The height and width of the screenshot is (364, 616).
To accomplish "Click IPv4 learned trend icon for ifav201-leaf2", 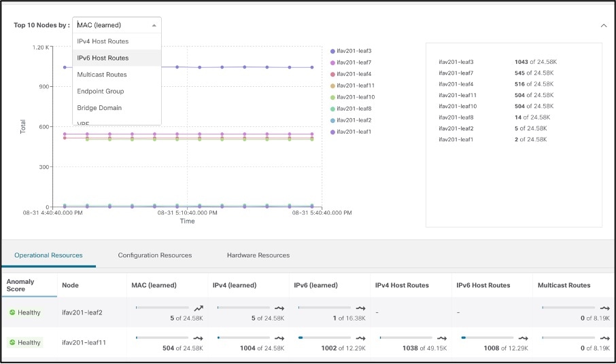I will [x=279, y=308].
